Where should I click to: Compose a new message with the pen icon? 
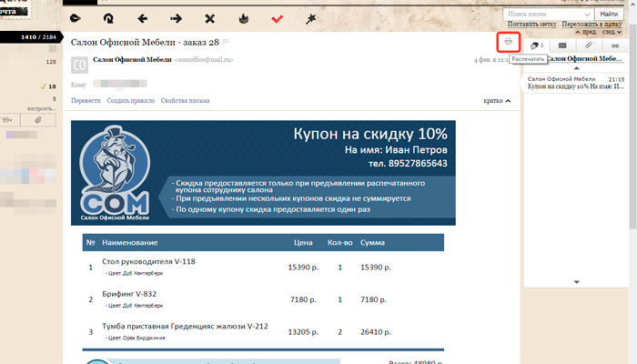pyautogui.click(x=76, y=18)
